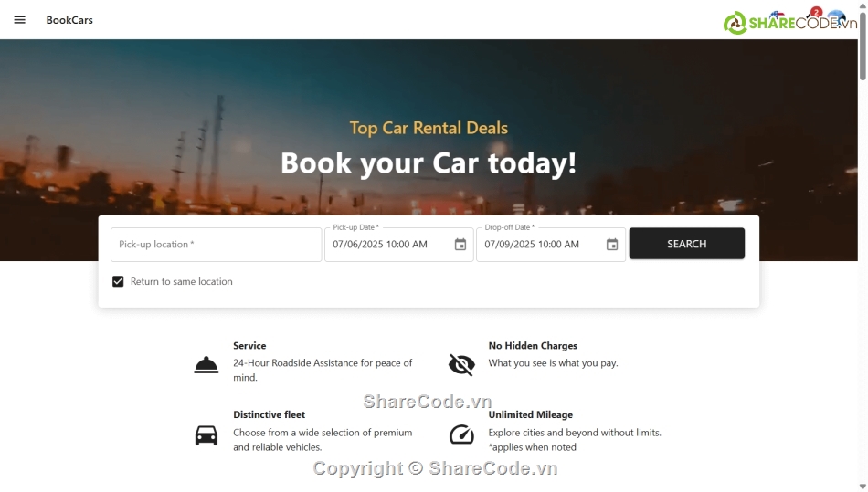Click the scrollbar down arrow
Image resolution: width=868 pixels, height=492 pixels.
tap(863, 487)
